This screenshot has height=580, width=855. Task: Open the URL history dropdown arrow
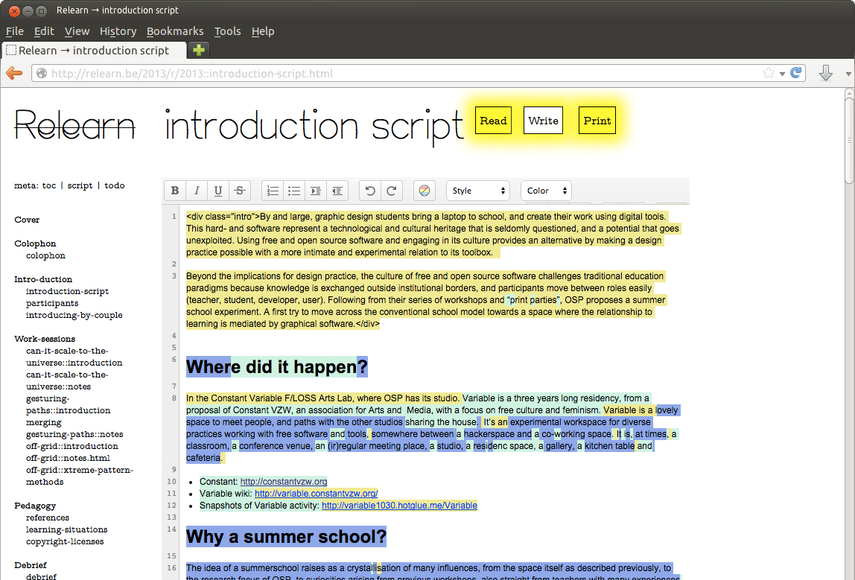point(782,73)
